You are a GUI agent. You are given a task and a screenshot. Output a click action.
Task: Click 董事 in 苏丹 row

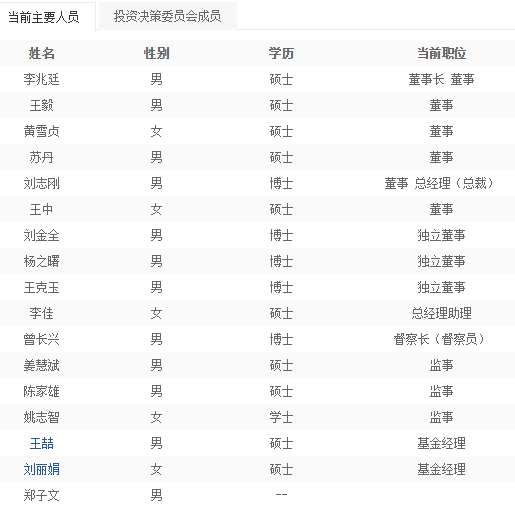pyautogui.click(x=442, y=157)
